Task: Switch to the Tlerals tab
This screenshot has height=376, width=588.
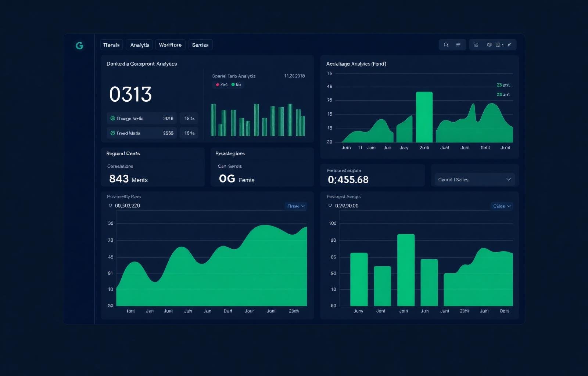Action: 111,45
